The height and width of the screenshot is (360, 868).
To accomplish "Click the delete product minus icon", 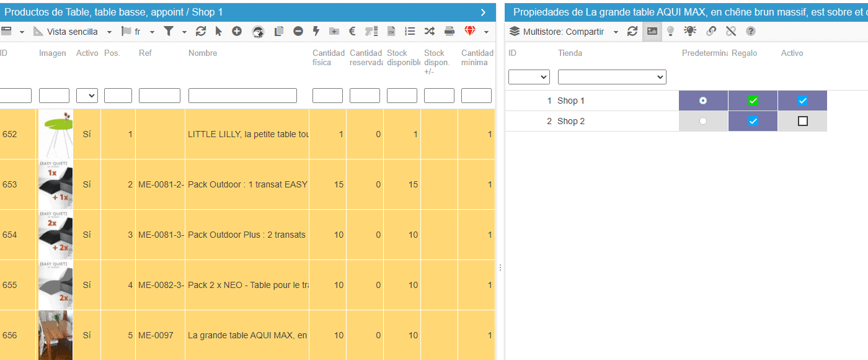I will coord(298,31).
